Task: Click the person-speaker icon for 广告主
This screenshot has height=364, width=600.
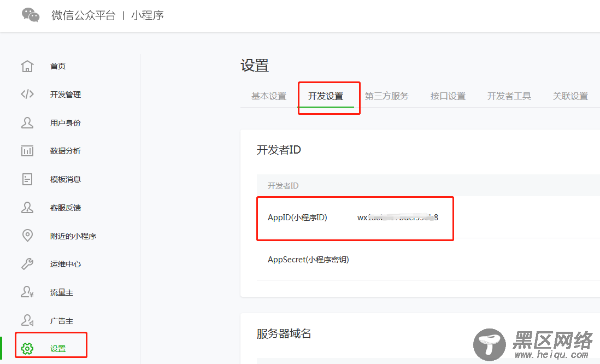Action: (27, 320)
